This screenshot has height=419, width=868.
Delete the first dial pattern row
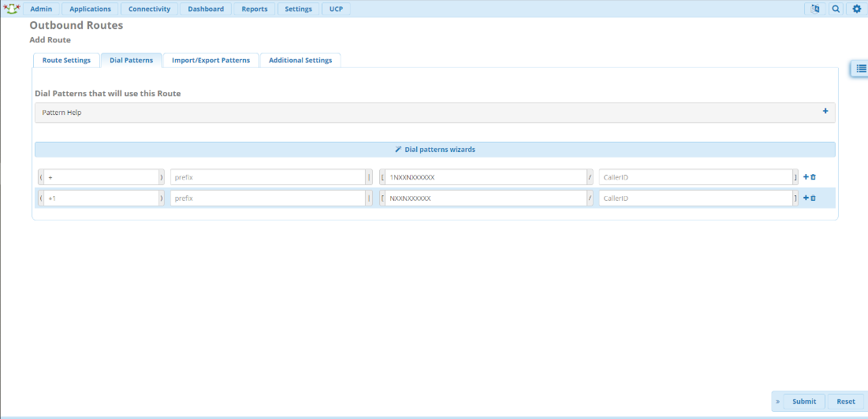(x=814, y=177)
